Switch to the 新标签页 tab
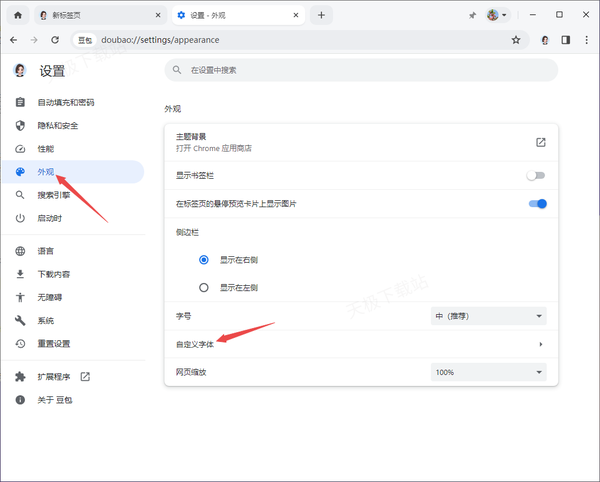 95,16
